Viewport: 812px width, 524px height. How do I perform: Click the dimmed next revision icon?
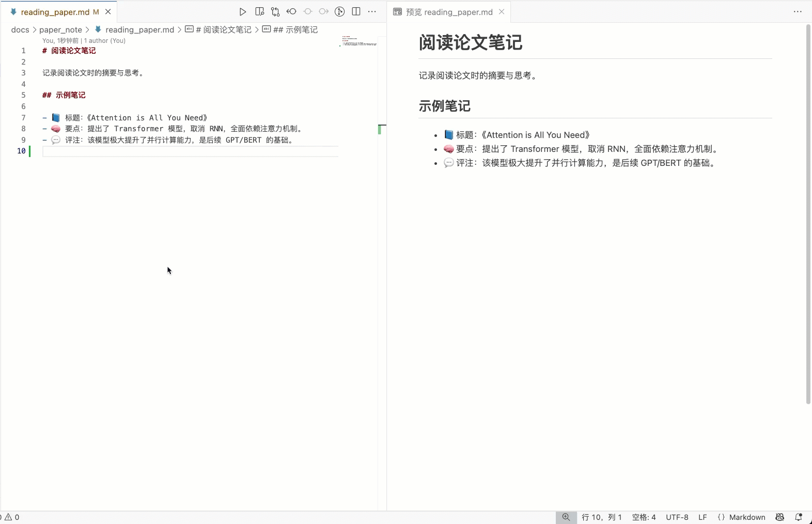324,11
